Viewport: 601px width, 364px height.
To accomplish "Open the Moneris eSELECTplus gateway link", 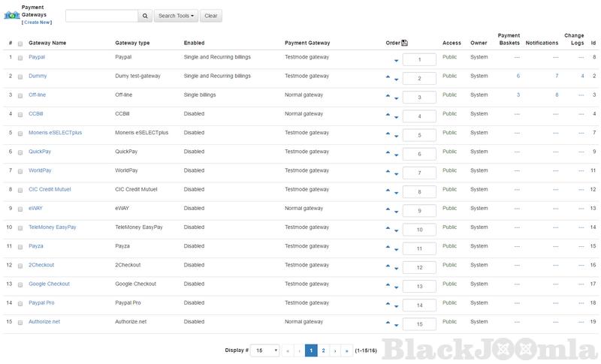I will pos(56,132).
